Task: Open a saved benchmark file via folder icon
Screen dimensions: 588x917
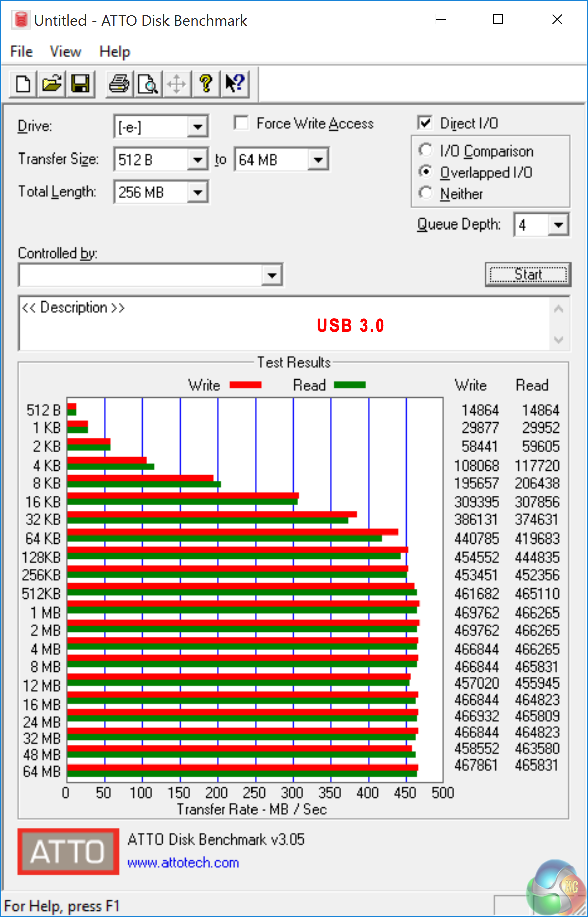Action: pyautogui.click(x=51, y=83)
